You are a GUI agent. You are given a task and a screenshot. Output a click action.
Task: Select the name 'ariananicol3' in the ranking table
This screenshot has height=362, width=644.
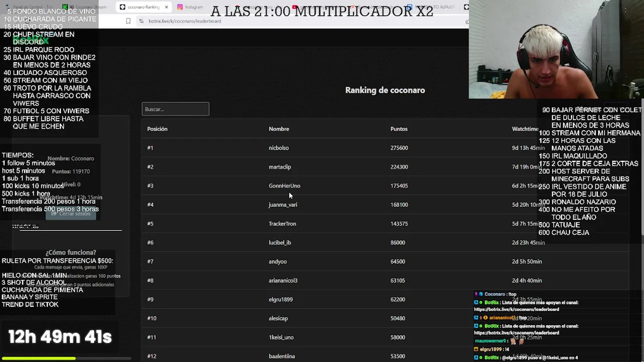point(283,281)
